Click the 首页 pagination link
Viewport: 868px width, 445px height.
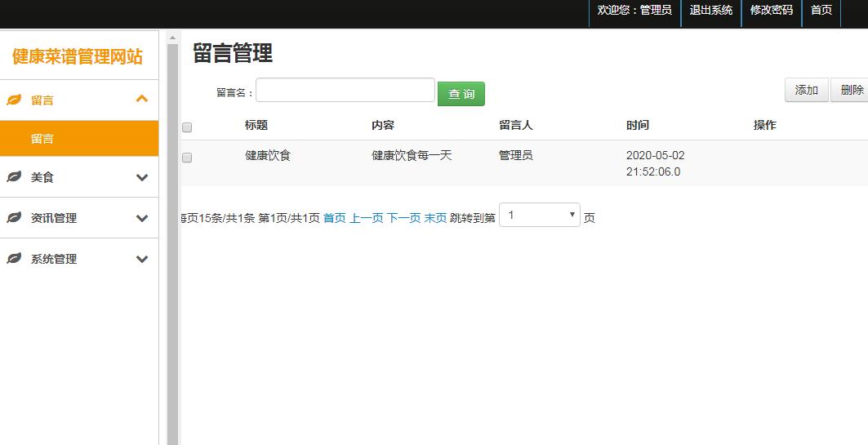334,218
